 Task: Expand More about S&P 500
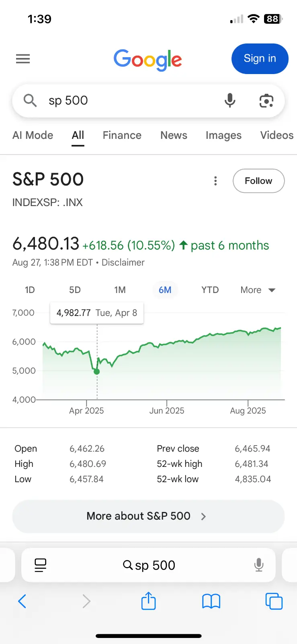[x=148, y=516]
